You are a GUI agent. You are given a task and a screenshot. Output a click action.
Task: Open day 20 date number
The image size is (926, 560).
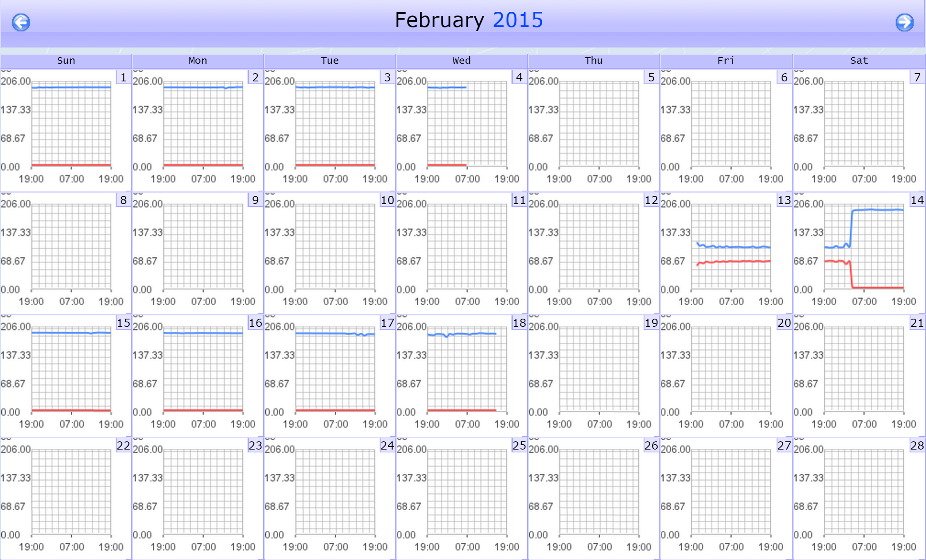784,323
